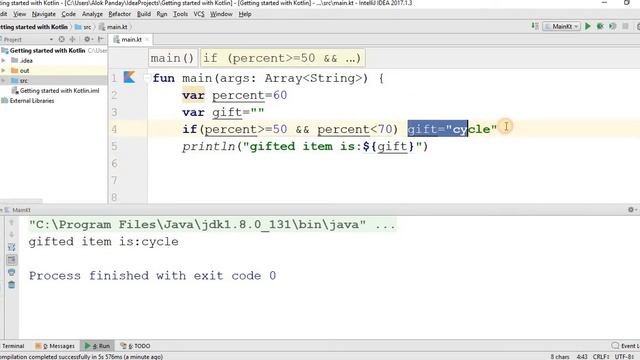The image size is (640, 360).
Task: Click the CRLF line separator in status bar
Action: point(601,357)
